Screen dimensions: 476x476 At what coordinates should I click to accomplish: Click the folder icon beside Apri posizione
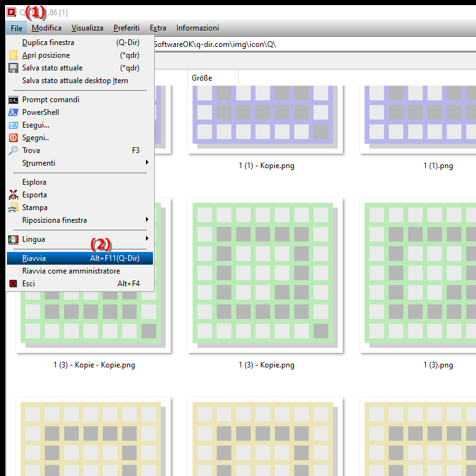[x=13, y=55]
